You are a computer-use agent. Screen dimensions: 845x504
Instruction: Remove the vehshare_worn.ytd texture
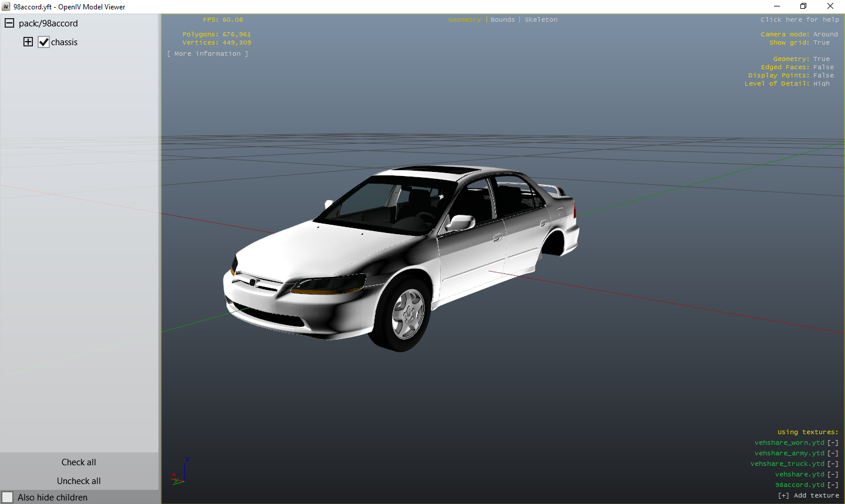[x=833, y=442]
